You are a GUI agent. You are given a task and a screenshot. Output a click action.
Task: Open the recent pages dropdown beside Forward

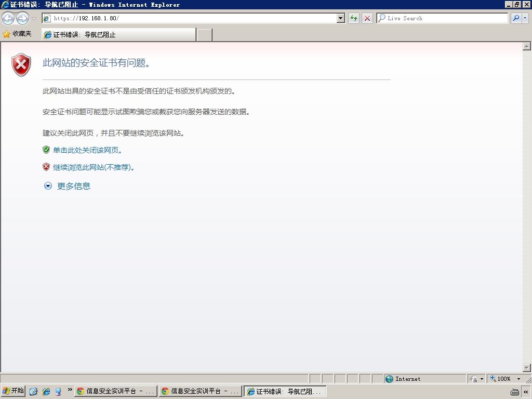click(x=34, y=18)
